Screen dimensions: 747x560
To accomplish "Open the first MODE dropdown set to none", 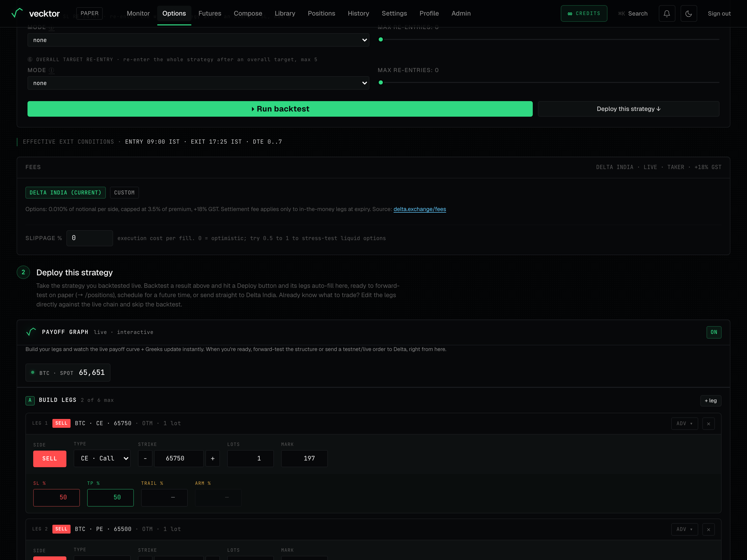I will pos(198,40).
